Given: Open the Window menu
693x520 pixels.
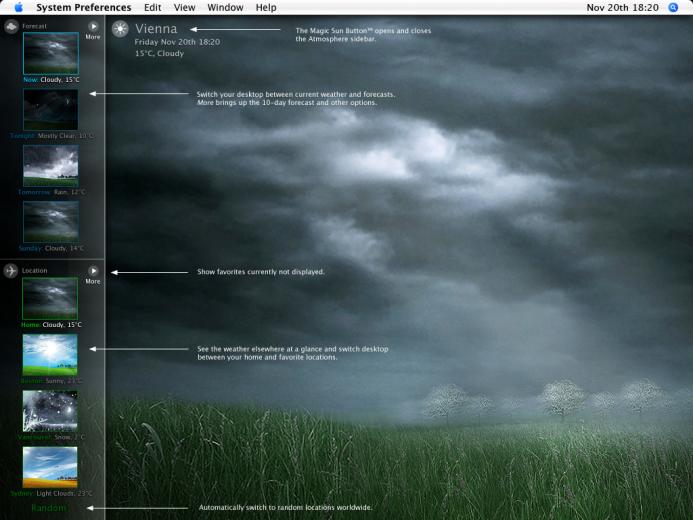Looking at the screenshot, I should click(225, 7).
